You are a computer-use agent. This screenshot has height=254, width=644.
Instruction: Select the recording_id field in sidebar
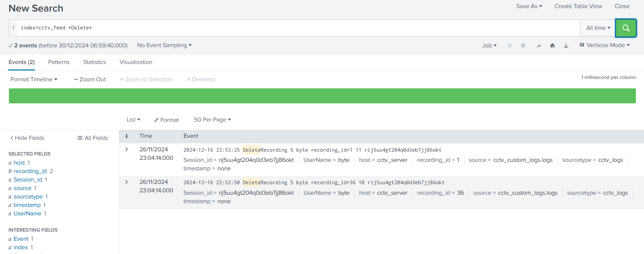click(30, 171)
